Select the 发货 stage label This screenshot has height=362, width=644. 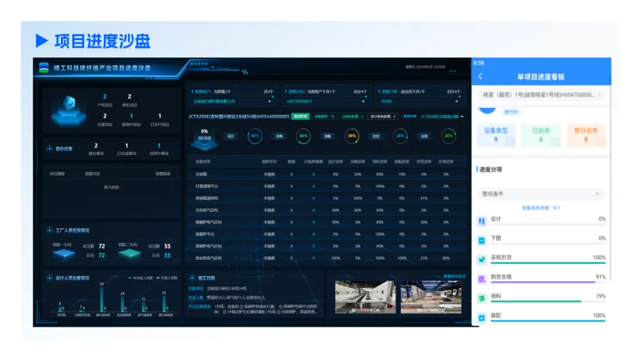click(x=376, y=136)
